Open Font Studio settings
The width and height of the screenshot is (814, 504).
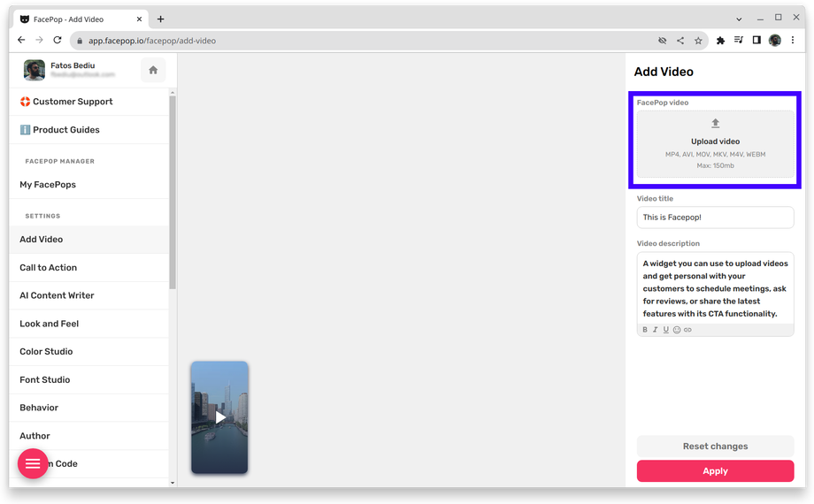(x=88, y=380)
